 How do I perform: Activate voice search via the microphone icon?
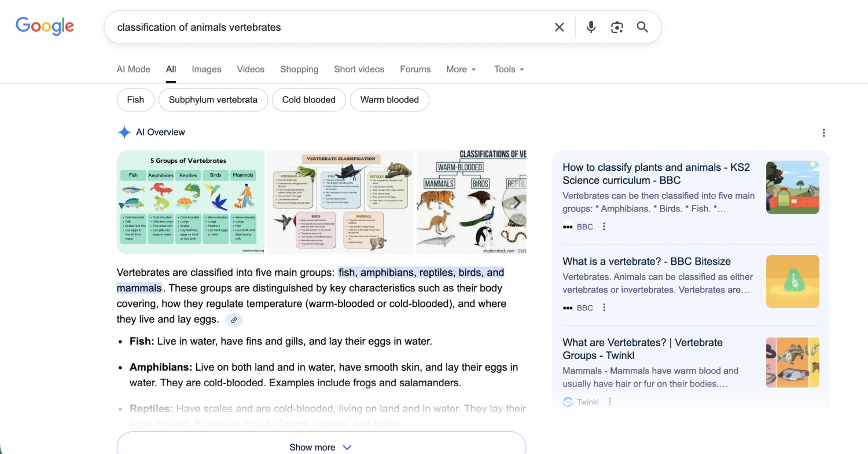(590, 27)
